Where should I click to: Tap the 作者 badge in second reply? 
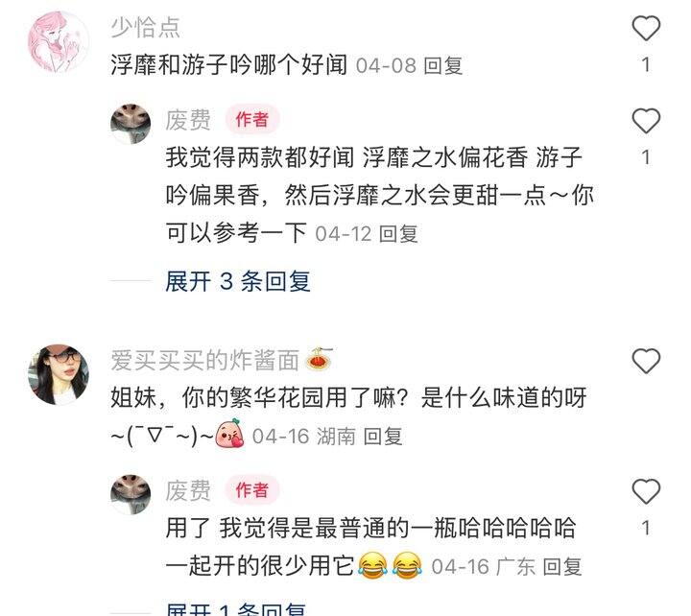(252, 490)
